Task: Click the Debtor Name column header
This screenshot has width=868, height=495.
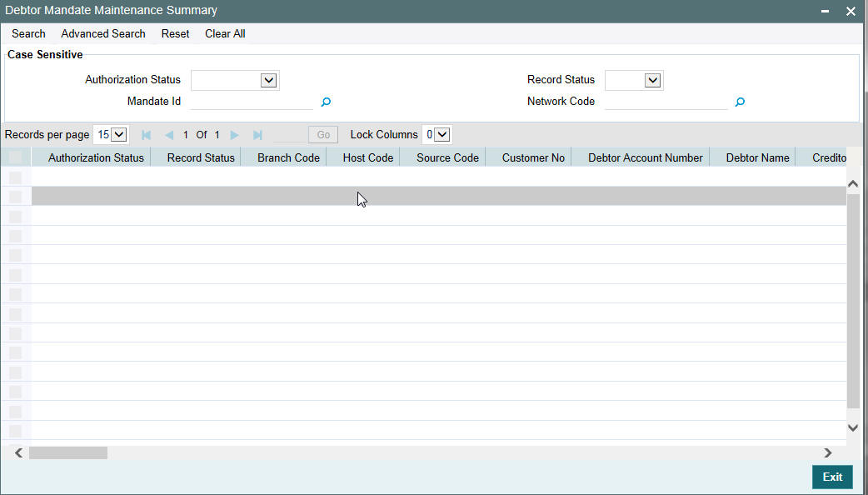Action: pyautogui.click(x=758, y=157)
